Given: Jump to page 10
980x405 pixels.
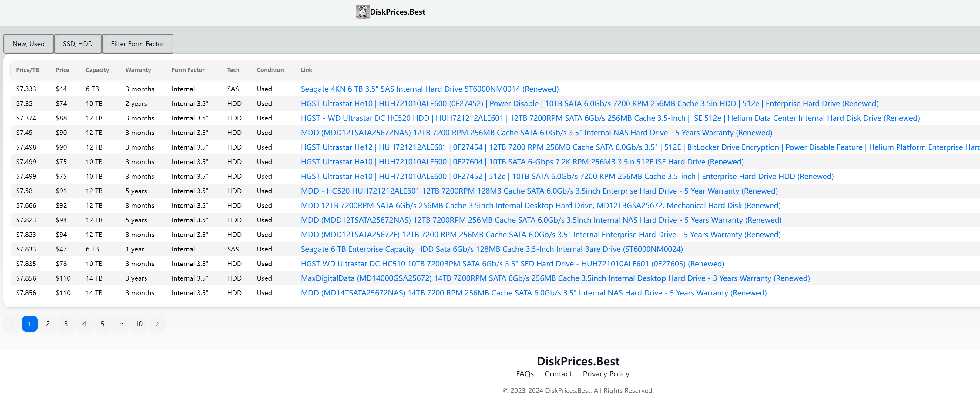Looking at the screenshot, I should (x=139, y=323).
